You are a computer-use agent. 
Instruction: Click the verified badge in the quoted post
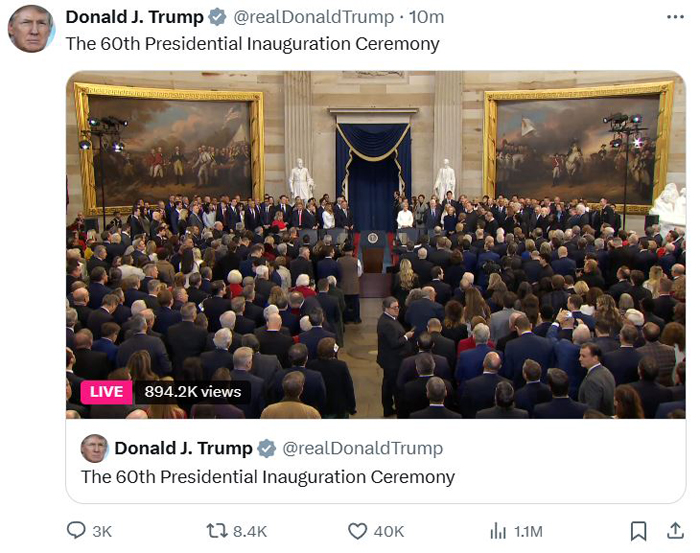267,448
